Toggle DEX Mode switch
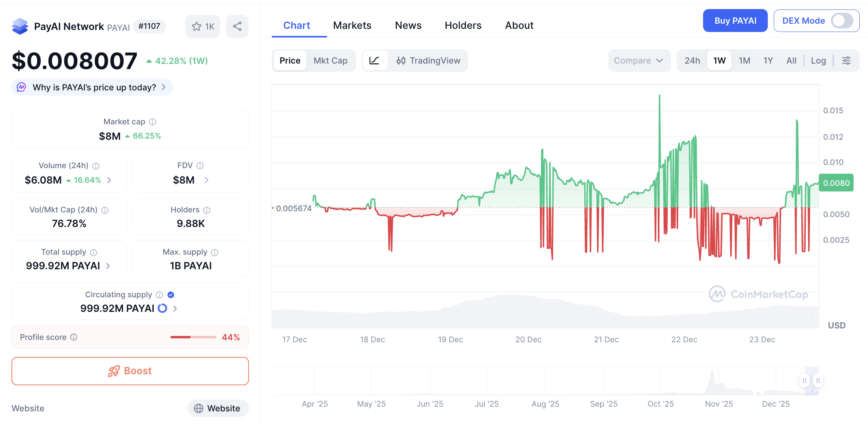The width and height of the screenshot is (868, 424). (842, 21)
